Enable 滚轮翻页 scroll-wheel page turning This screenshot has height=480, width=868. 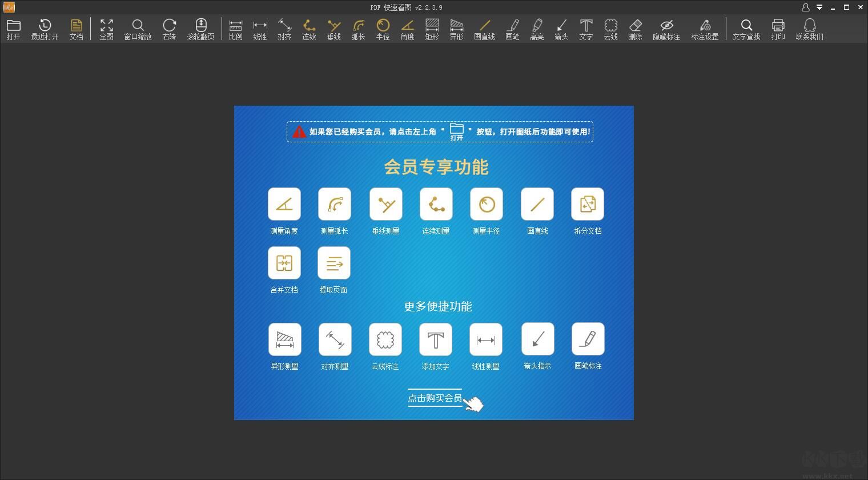tap(201, 29)
